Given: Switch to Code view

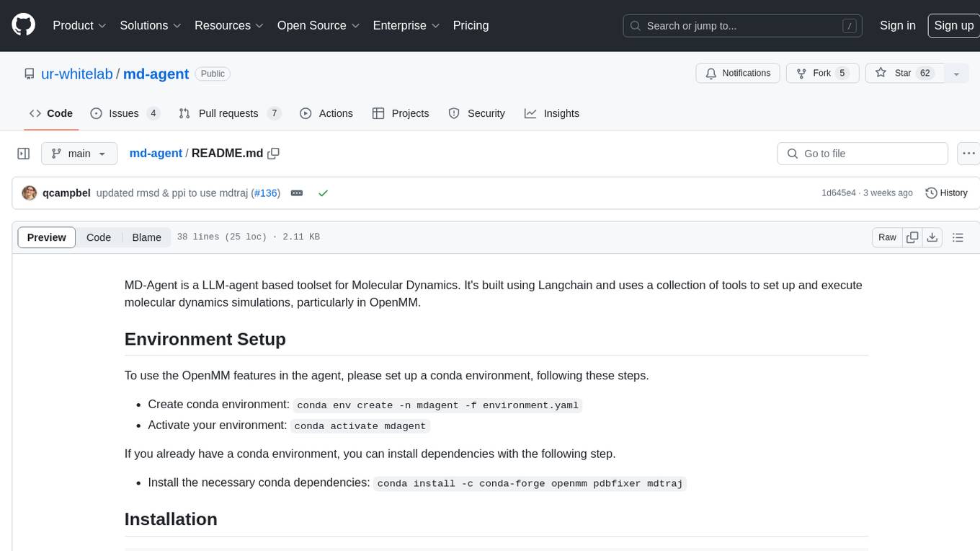Looking at the screenshot, I should pos(99,237).
